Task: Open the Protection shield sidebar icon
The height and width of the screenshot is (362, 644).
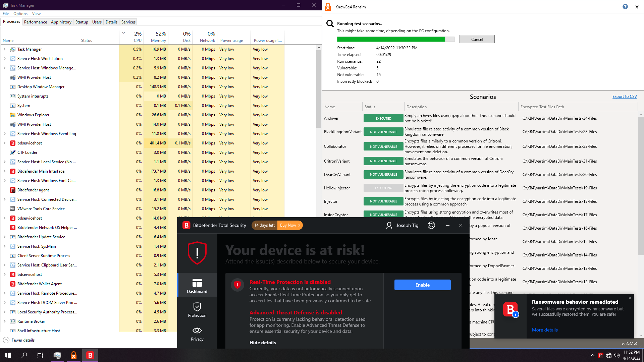Action: [197, 310]
